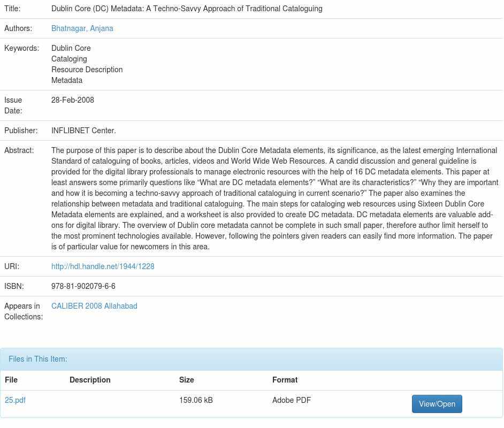Click the 'Metadata' keyword entry
This screenshot has width=504, height=428.
pos(67,80)
